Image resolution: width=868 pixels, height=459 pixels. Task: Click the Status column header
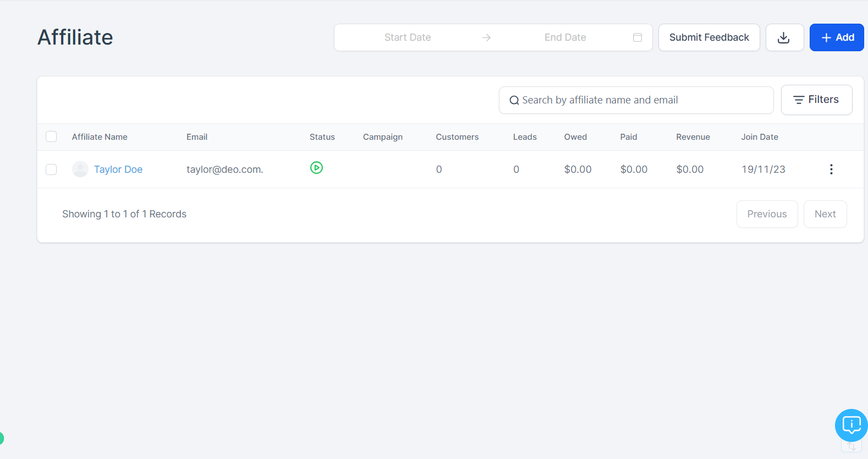322,137
